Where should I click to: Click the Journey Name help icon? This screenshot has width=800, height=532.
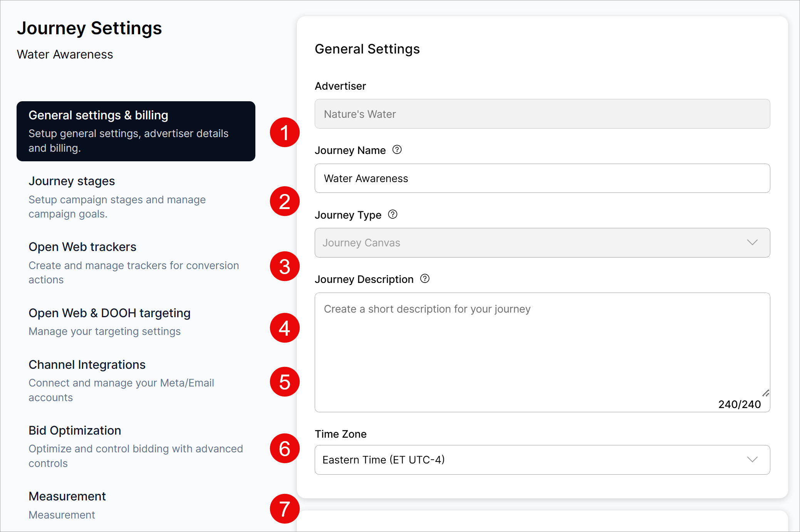[397, 150]
